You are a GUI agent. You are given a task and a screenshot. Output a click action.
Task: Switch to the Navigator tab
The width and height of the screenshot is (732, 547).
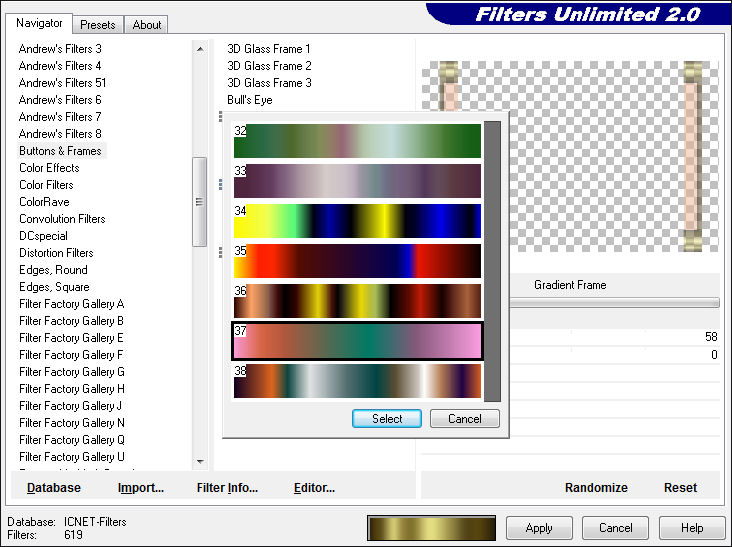tap(39, 23)
